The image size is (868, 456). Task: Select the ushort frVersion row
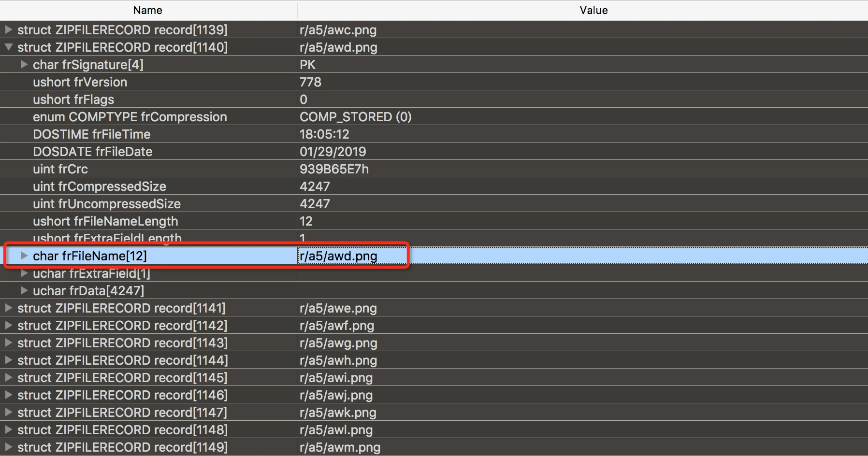coord(434,82)
